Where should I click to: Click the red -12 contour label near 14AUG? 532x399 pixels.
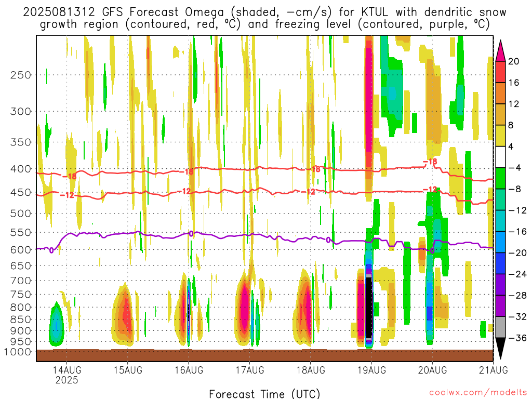pos(67,195)
